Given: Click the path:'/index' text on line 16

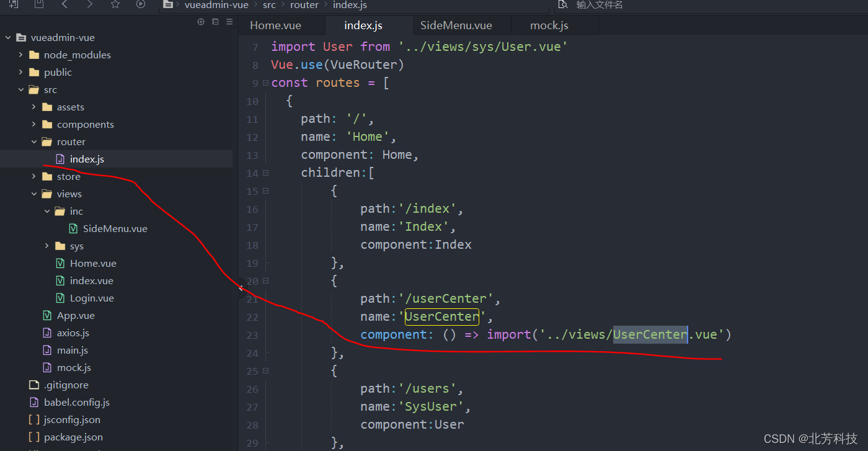Looking at the screenshot, I should (x=412, y=208).
